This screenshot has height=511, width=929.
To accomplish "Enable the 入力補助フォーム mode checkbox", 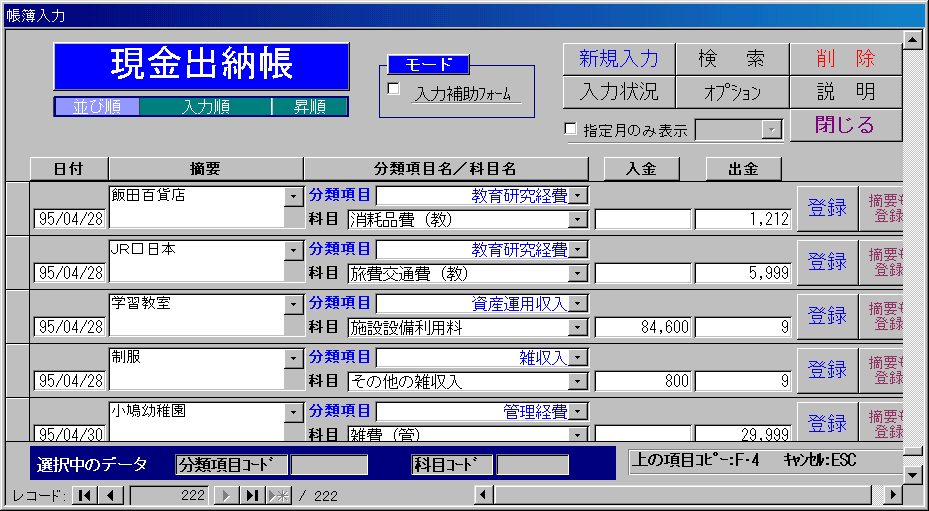I will tap(393, 89).
